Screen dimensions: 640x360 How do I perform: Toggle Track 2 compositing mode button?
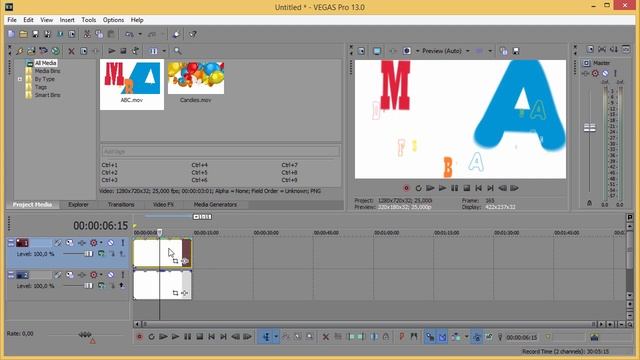(x=101, y=286)
